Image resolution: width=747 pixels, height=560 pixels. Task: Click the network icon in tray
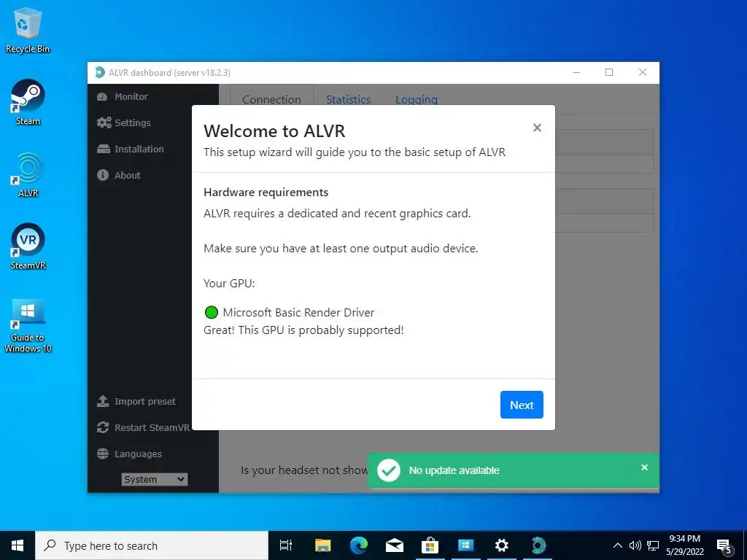tap(653, 545)
